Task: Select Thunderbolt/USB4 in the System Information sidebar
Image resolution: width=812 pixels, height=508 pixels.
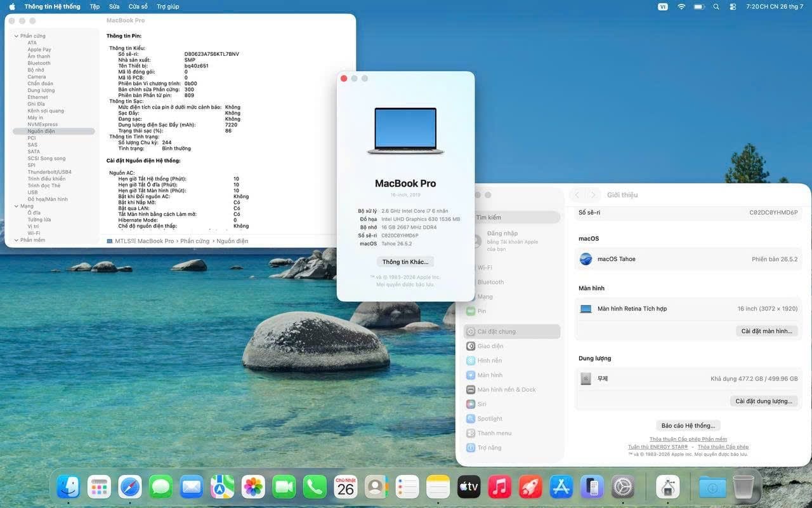Action: tap(49, 172)
